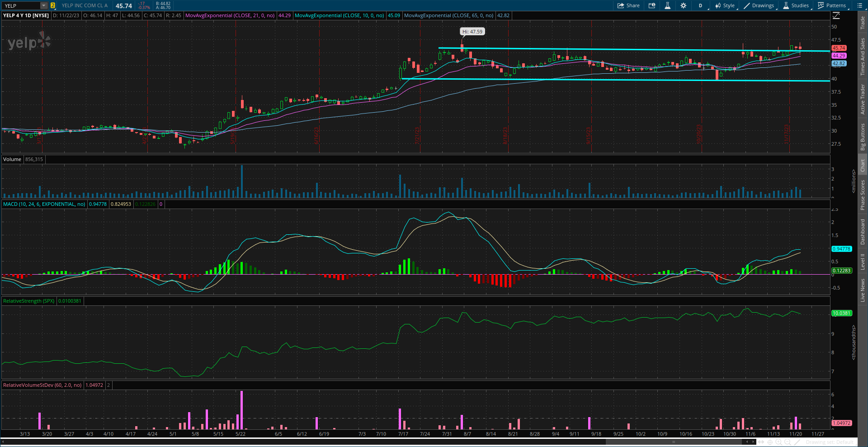868x447 pixels.
Task: Open the Patterns menu
Action: (832, 5)
